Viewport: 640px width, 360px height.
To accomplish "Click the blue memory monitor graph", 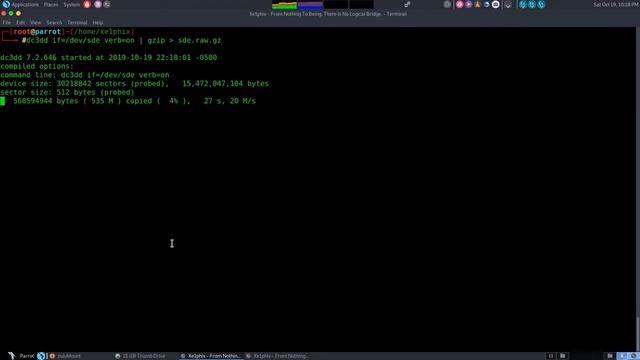I will (310, 4).
